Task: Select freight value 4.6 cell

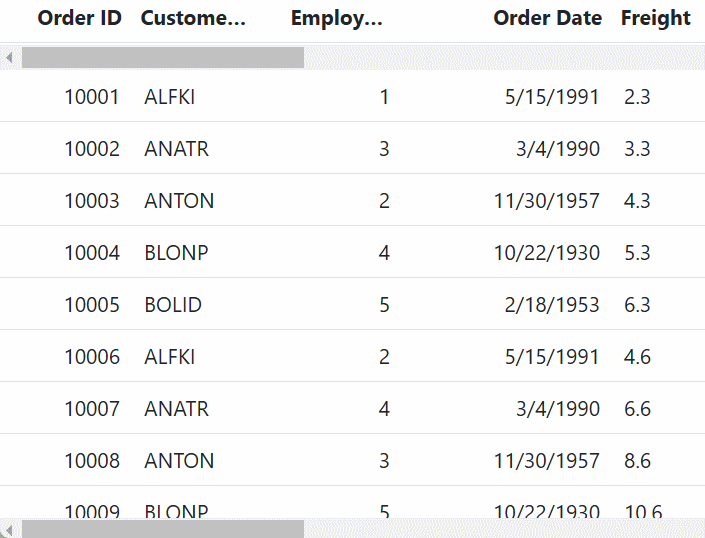Action: click(x=637, y=357)
